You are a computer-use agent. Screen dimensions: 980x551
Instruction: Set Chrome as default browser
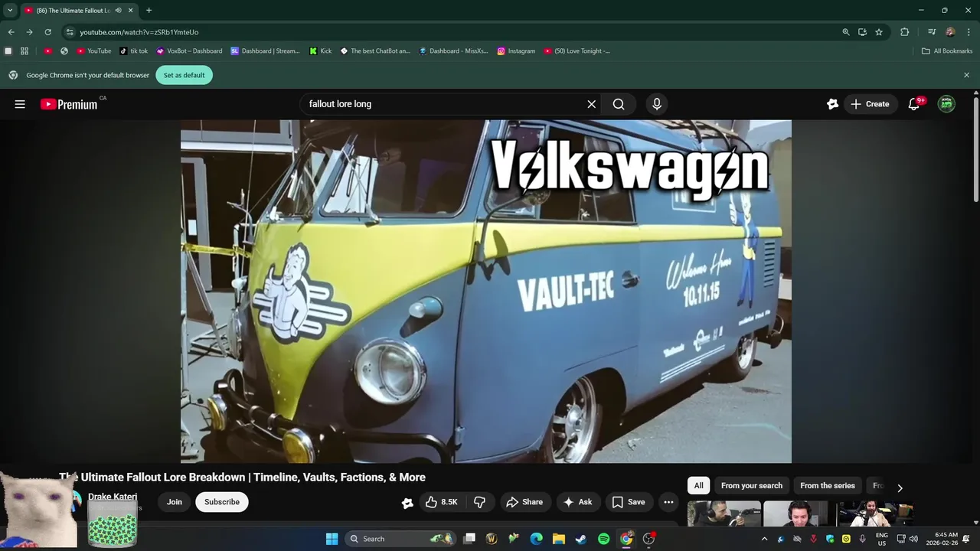tap(184, 75)
